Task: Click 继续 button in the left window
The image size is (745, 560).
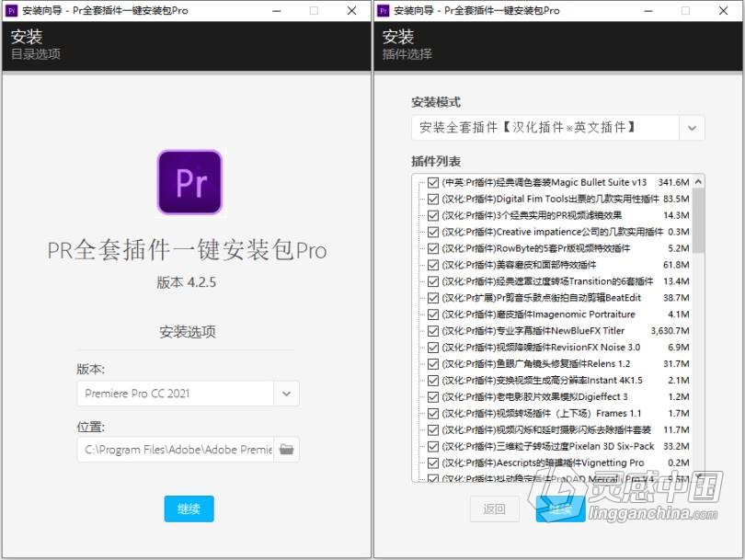Action: click(x=189, y=509)
